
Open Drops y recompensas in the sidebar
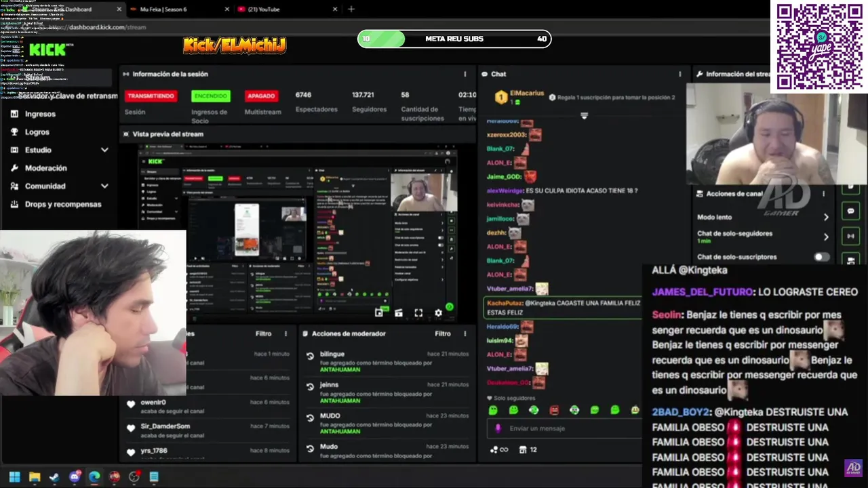pos(62,204)
